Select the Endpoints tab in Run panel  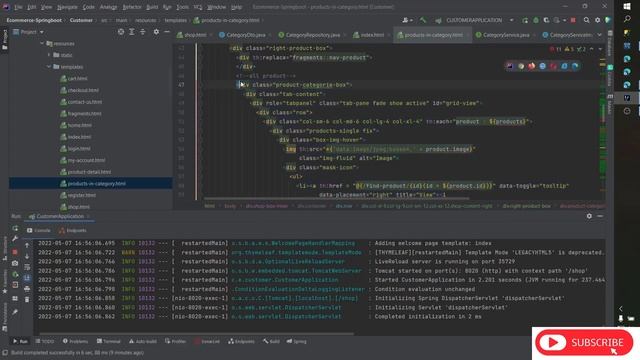point(73,230)
